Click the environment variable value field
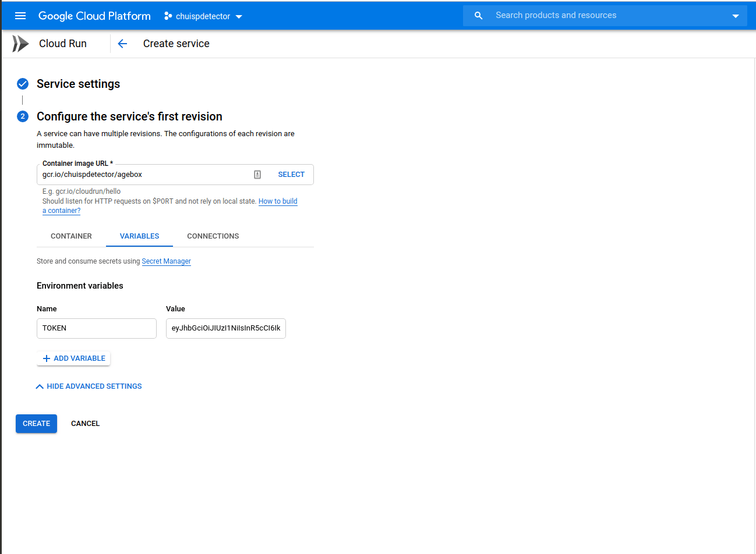This screenshot has height=554, width=756. [x=226, y=328]
